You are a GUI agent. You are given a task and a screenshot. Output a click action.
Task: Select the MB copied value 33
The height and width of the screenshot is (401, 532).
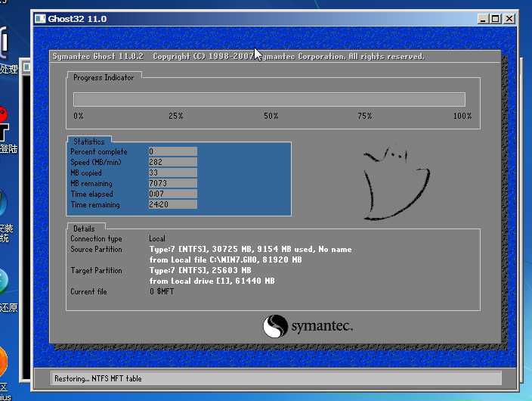tap(173, 173)
